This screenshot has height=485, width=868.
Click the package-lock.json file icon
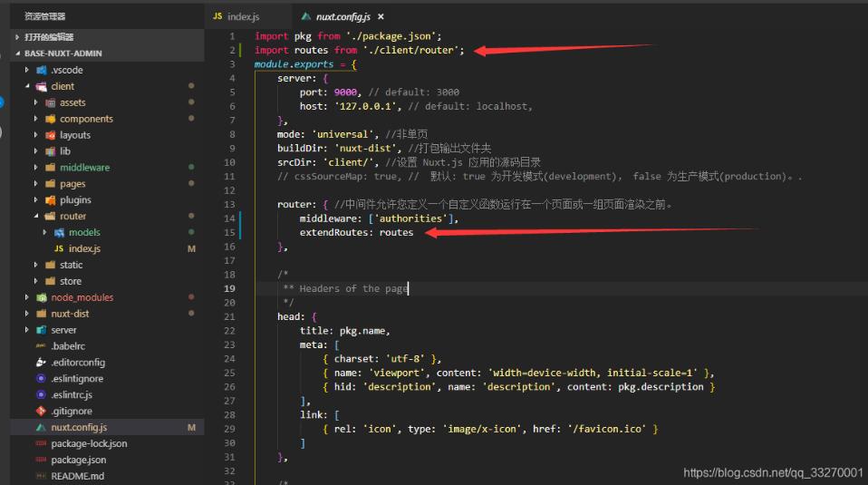(x=41, y=443)
